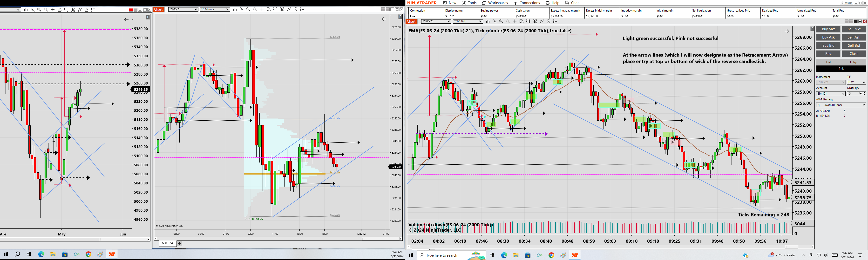Expand the ES 06-24 instrument selector in the 15 Minute chart
Image resolution: width=868 pixels, height=260 pixels.
(183, 9)
